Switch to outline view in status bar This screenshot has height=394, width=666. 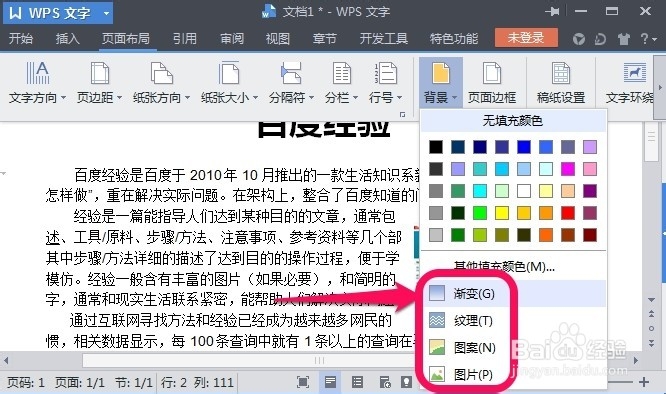tap(357, 382)
